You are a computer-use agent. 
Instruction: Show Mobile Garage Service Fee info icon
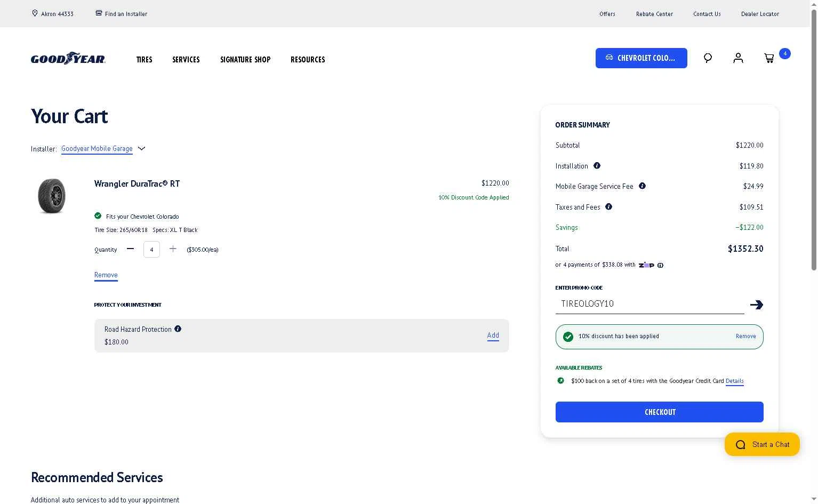(x=642, y=186)
